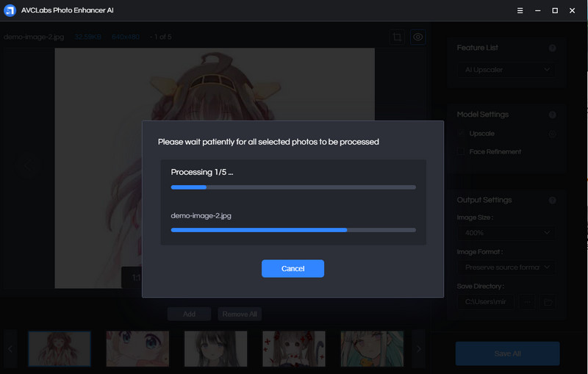
Task: Select the third thumbnail with dark-haired girl
Action: click(215, 348)
